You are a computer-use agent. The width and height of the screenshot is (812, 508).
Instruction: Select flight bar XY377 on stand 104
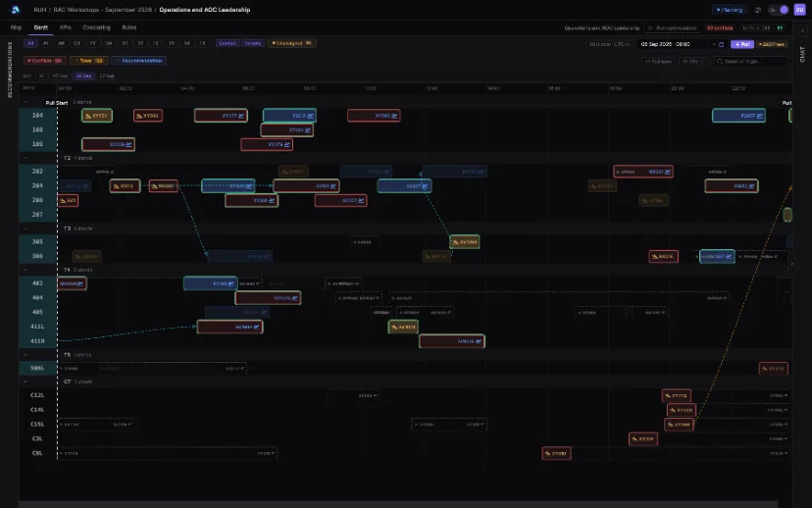(221, 116)
